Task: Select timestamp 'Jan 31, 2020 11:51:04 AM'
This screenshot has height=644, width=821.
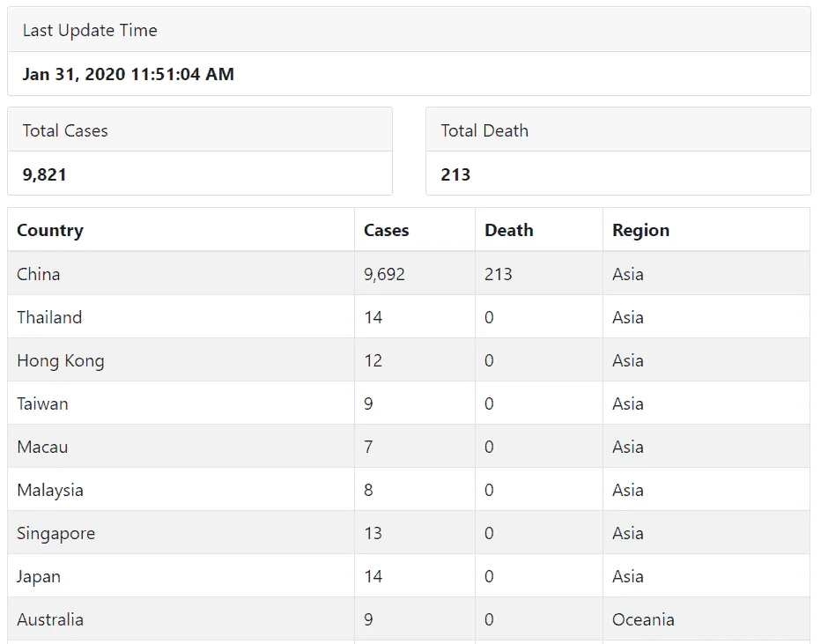Action: point(129,74)
